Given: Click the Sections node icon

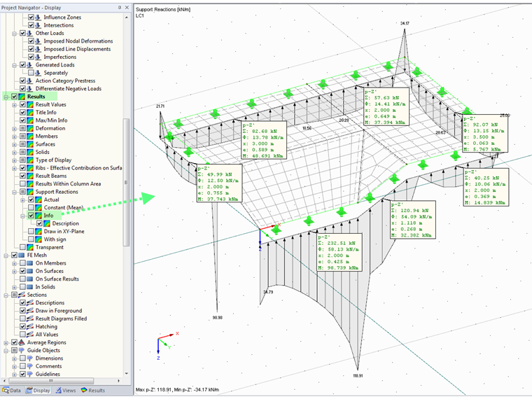Looking at the screenshot, I should [x=22, y=295].
